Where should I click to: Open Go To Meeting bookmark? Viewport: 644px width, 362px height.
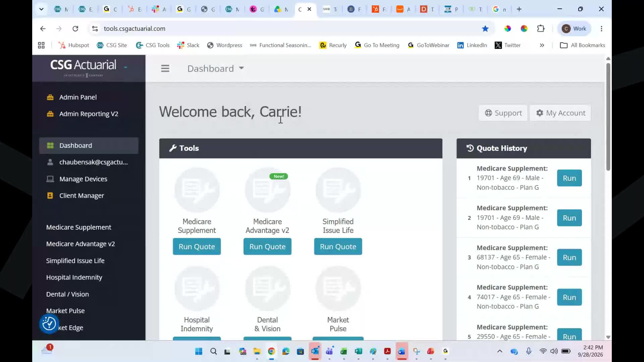click(x=377, y=45)
